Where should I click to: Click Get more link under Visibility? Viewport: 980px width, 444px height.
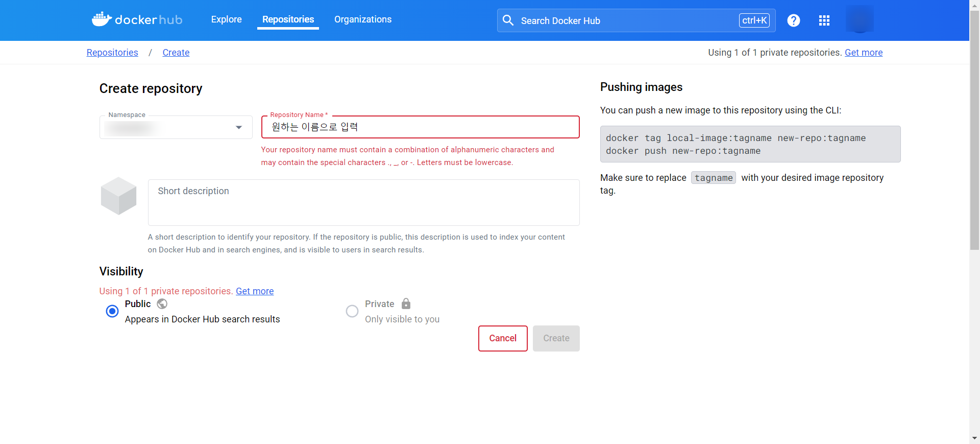(255, 291)
